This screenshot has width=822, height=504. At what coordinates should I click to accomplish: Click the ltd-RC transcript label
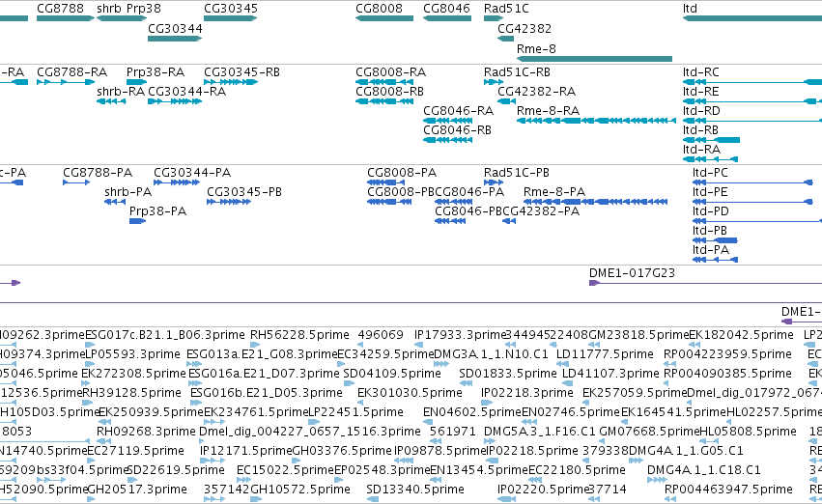[701, 72]
